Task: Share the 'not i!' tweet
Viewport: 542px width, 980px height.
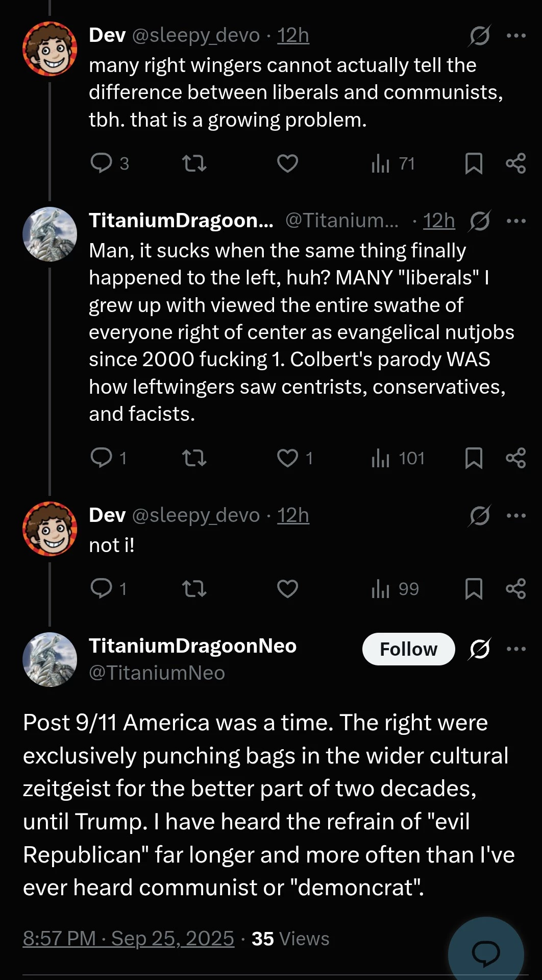Action: point(515,589)
